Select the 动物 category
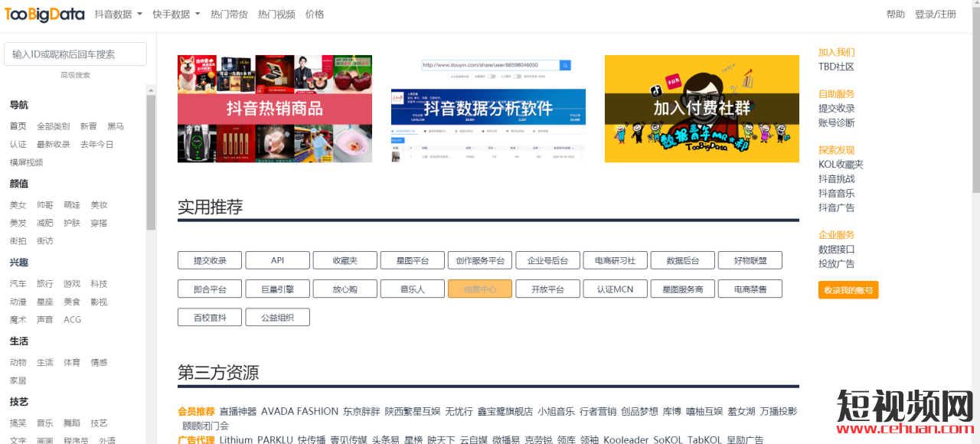Image resolution: width=980 pixels, height=444 pixels. [x=18, y=363]
